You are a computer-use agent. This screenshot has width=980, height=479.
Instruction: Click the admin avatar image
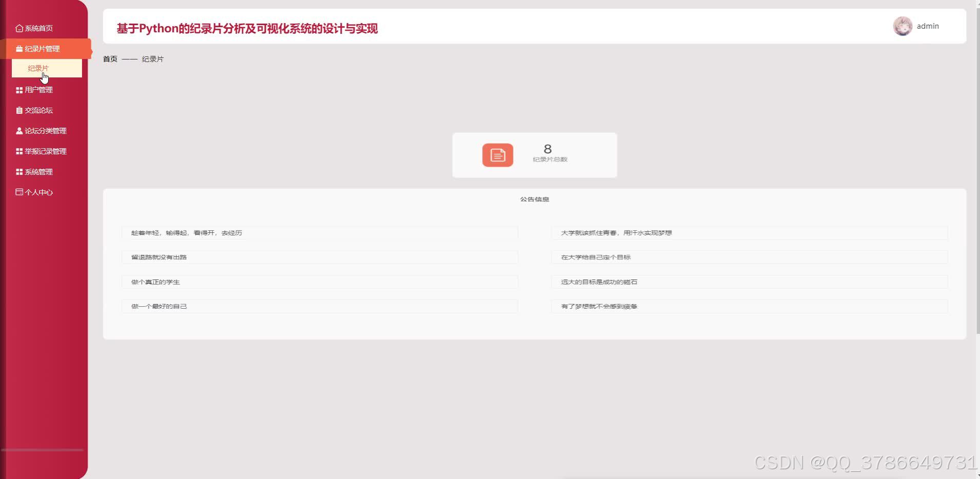point(903,26)
